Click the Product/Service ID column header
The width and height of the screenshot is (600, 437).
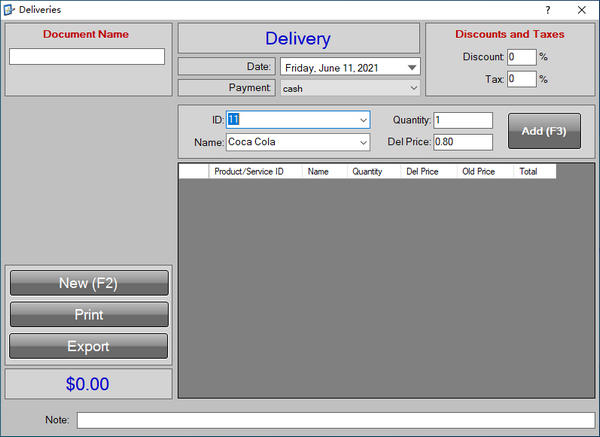click(x=249, y=172)
